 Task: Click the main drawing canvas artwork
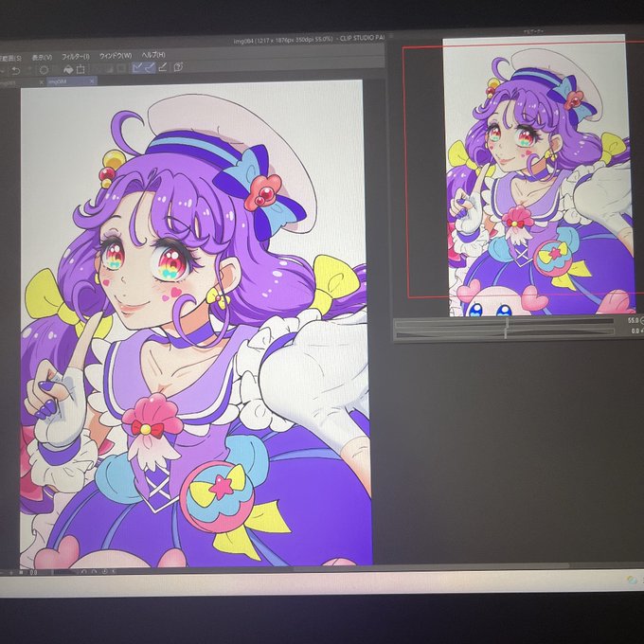[x=195, y=325]
